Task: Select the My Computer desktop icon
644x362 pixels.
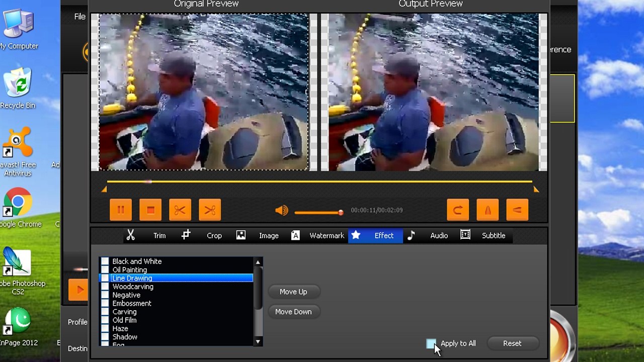Action: coord(19,30)
